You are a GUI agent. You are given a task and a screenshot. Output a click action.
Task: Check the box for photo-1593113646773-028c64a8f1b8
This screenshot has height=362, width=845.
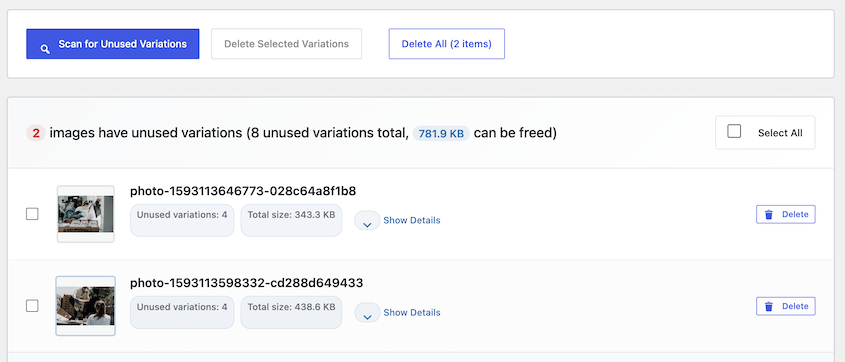coord(32,214)
